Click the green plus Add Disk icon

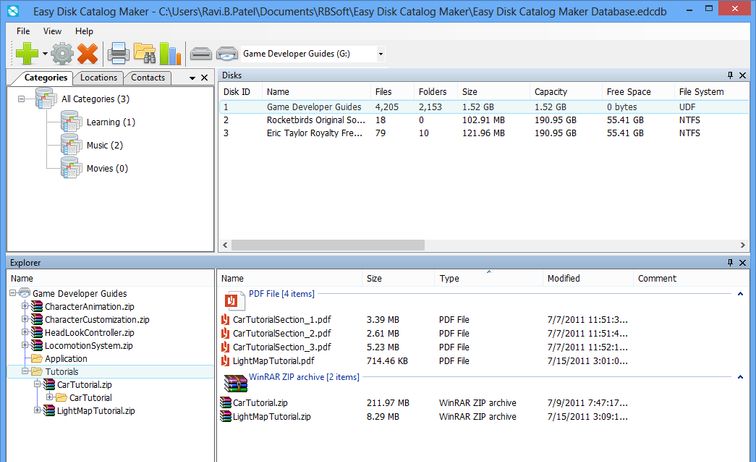tap(25, 54)
